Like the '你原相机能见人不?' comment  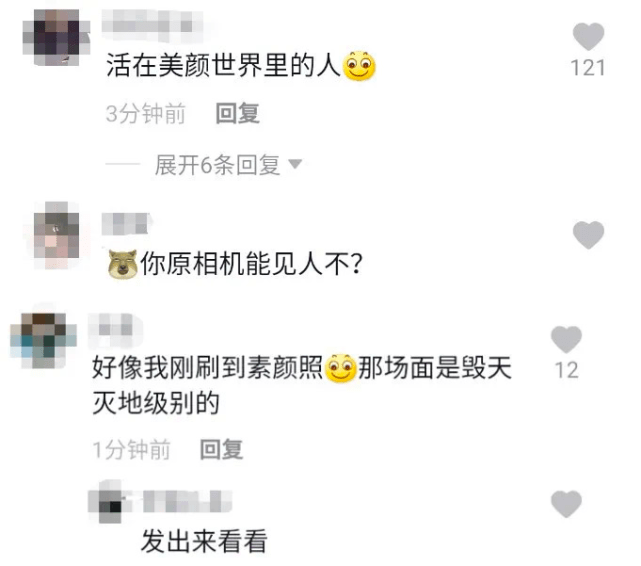[588, 235]
